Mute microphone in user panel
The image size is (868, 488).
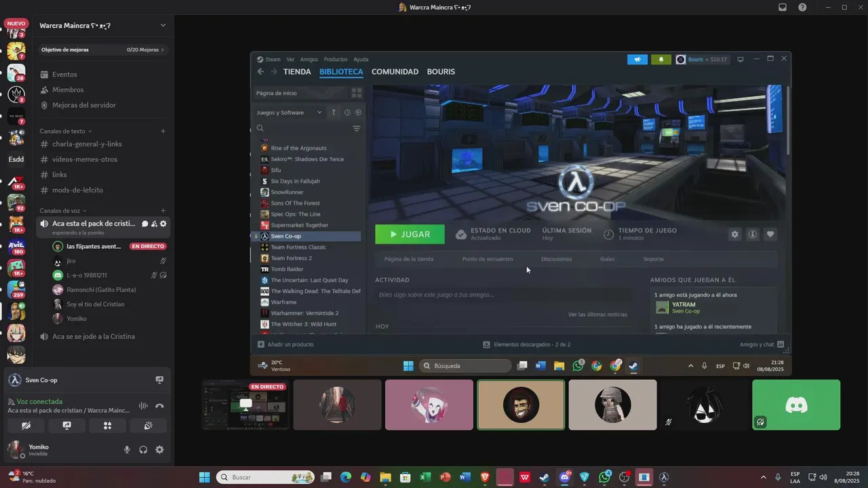127,449
